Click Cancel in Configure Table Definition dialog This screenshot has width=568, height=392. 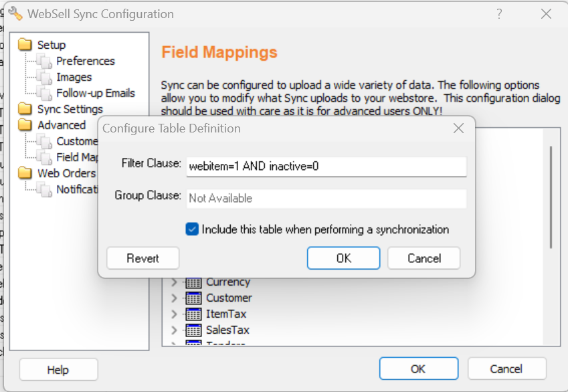point(424,258)
